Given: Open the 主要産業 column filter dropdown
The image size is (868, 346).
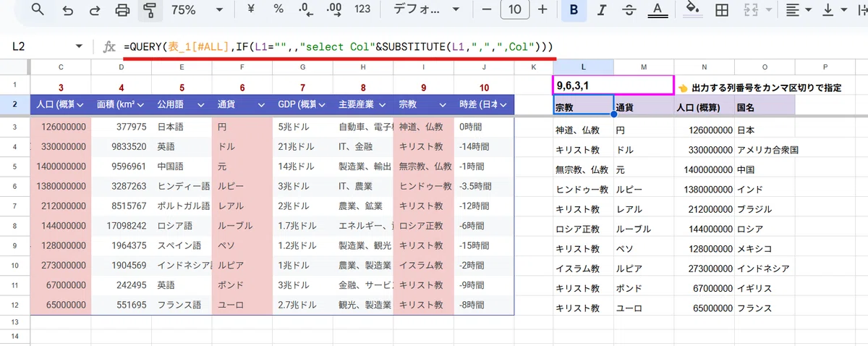Looking at the screenshot, I should click(x=383, y=104).
